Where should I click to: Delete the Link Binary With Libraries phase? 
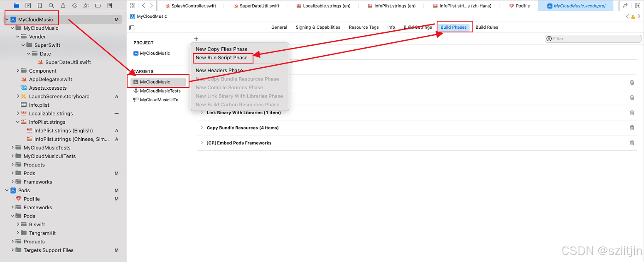click(632, 113)
